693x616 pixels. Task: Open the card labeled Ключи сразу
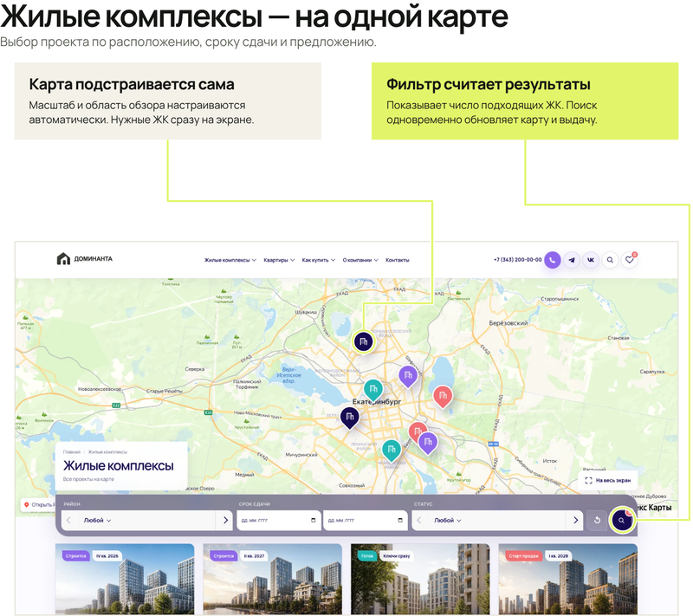[x=420, y=580]
